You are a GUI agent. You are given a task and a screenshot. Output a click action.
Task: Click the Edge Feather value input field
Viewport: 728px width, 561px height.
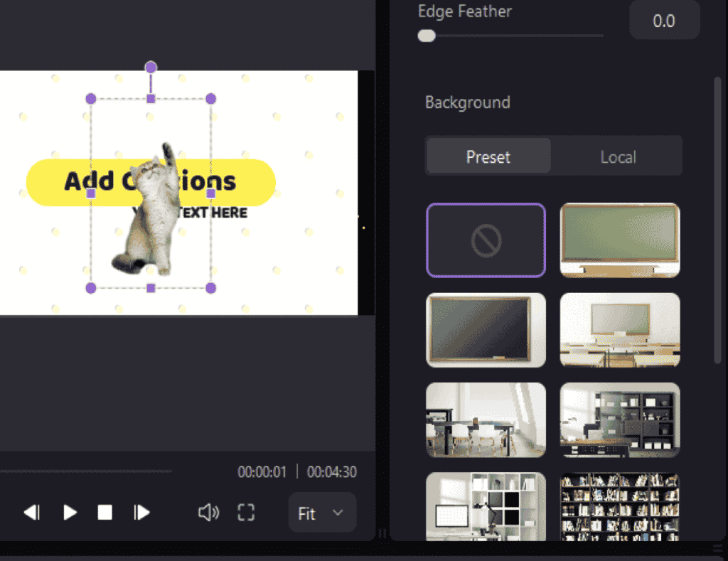coord(664,21)
